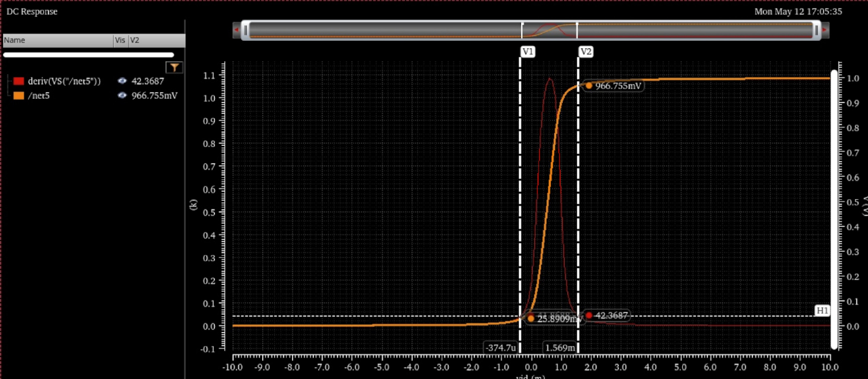
Task: Click left red arrow of zoom bar
Action: point(236,30)
